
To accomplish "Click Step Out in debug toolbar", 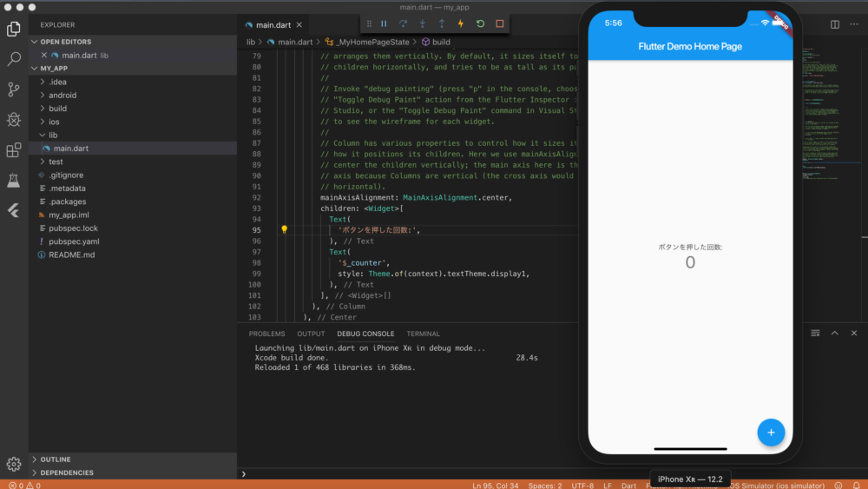I will click(442, 23).
